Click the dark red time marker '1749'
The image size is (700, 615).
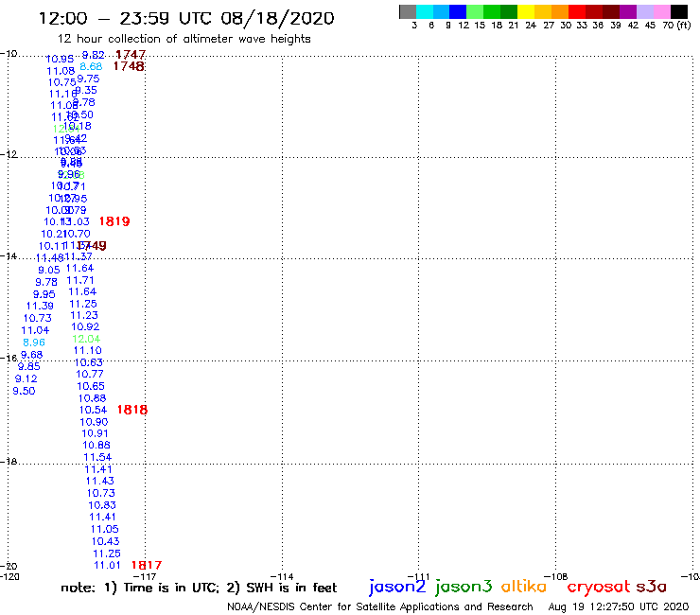pos(92,245)
